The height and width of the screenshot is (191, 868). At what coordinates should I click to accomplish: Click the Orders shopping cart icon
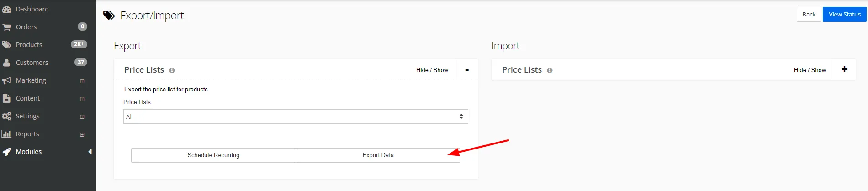point(6,27)
